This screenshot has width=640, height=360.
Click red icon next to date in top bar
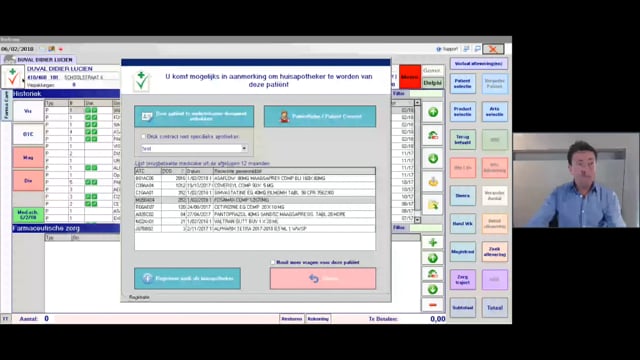coord(61,49)
